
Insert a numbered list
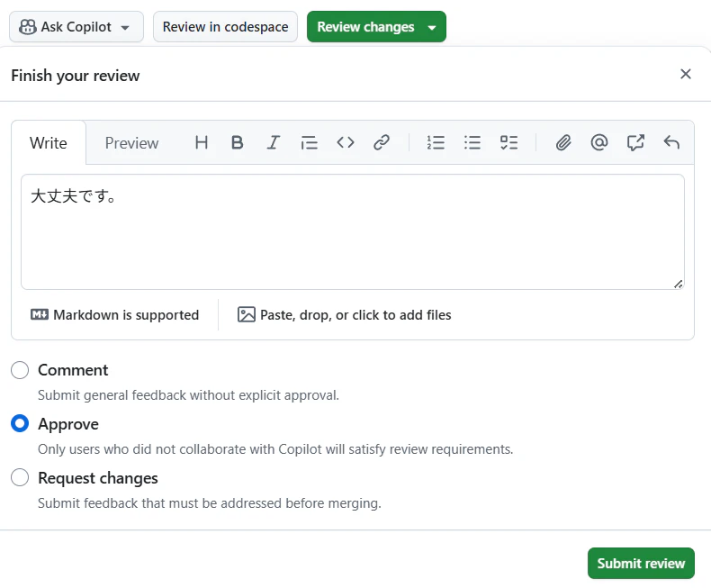coord(436,143)
